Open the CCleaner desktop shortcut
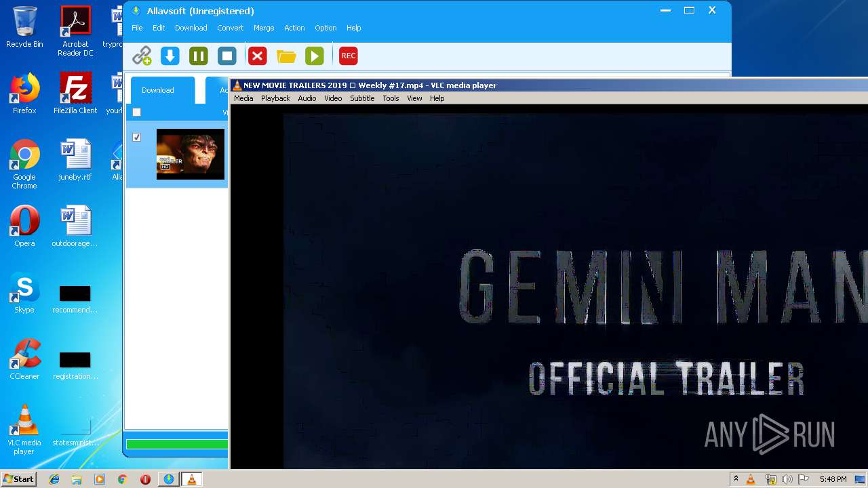 pyautogui.click(x=24, y=359)
